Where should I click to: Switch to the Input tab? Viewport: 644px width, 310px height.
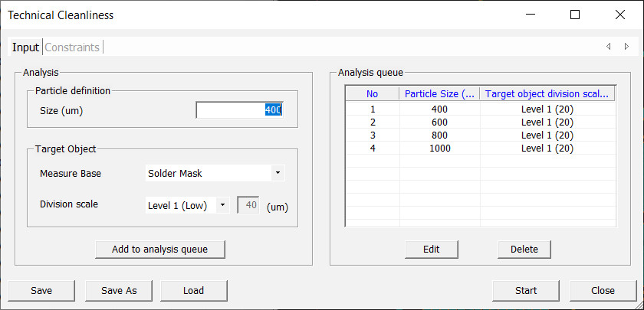(25, 47)
